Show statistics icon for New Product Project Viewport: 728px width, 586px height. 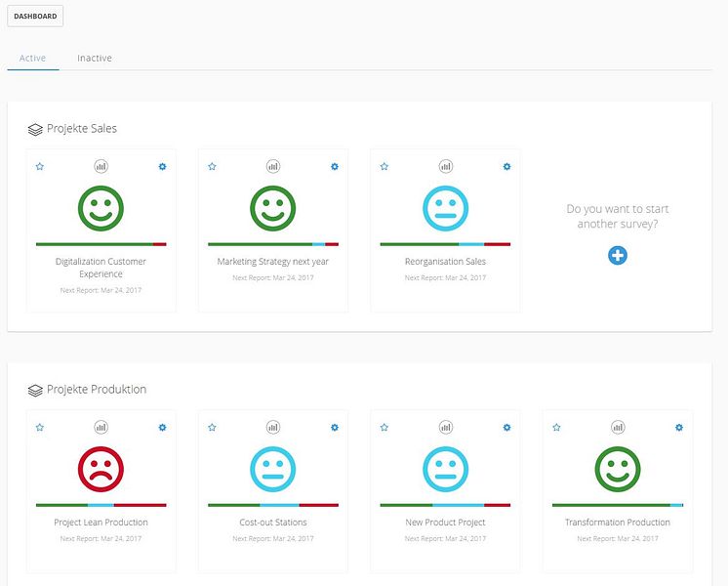446,427
